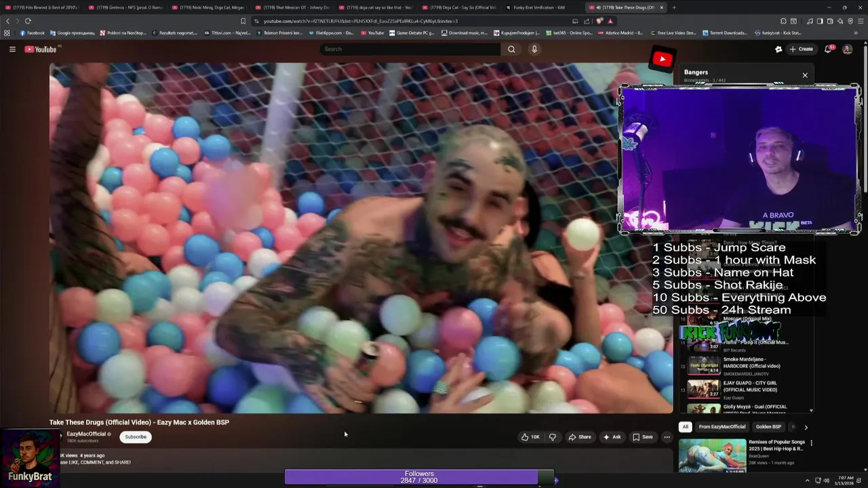Open the YouTube account avatar menu
The image size is (868, 488).
click(847, 49)
